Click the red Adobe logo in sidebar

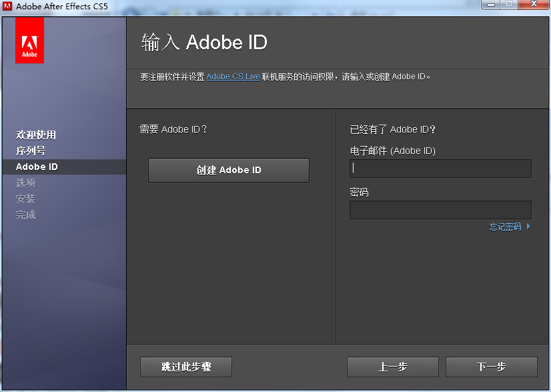tap(29, 40)
